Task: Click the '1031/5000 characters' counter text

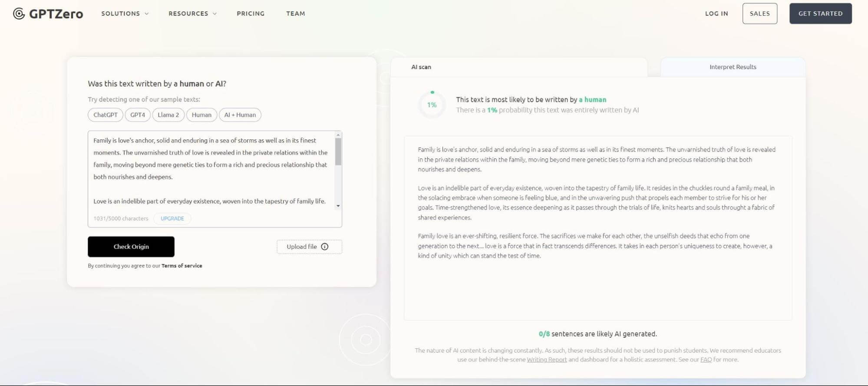Action: pos(121,218)
